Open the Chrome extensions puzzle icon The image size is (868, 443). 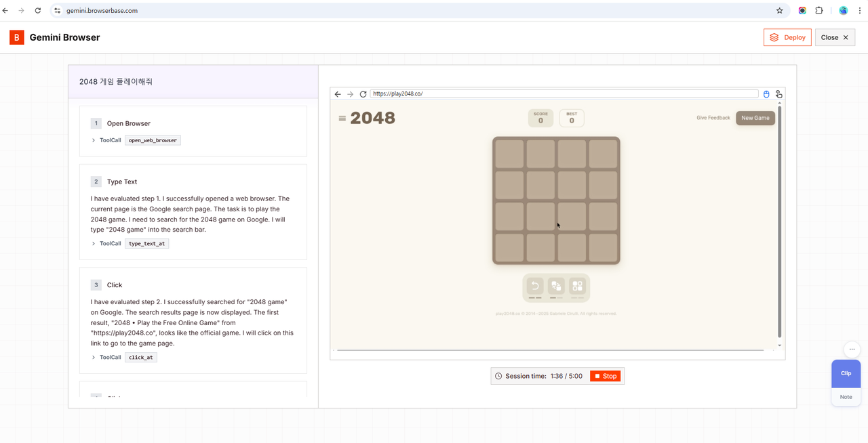click(819, 11)
